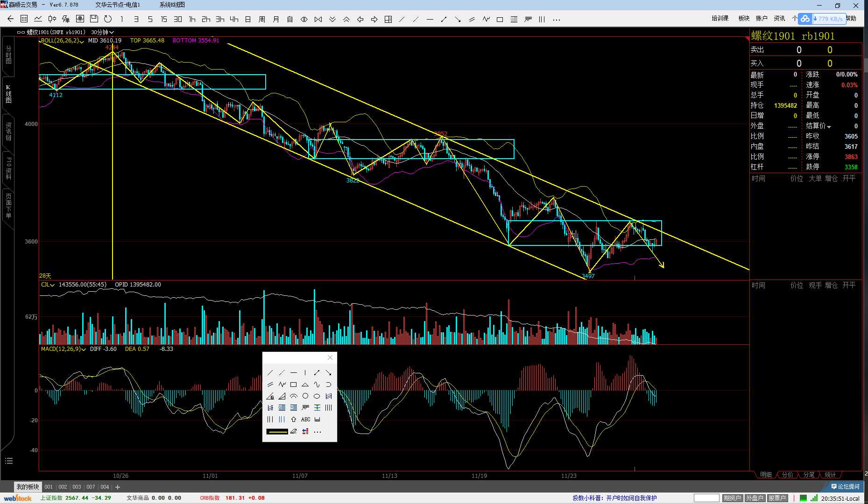868x504 pixels.
Task: Switch to 页面下单 side tab
Action: (x=8, y=206)
